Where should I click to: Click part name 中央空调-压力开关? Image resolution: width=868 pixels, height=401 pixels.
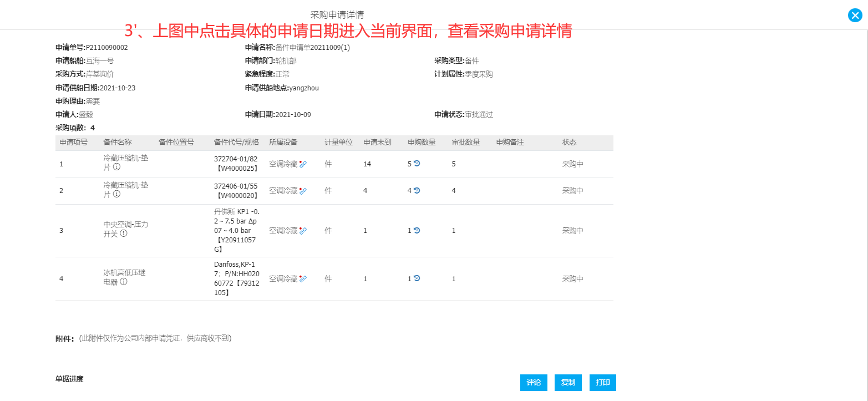[126, 229]
